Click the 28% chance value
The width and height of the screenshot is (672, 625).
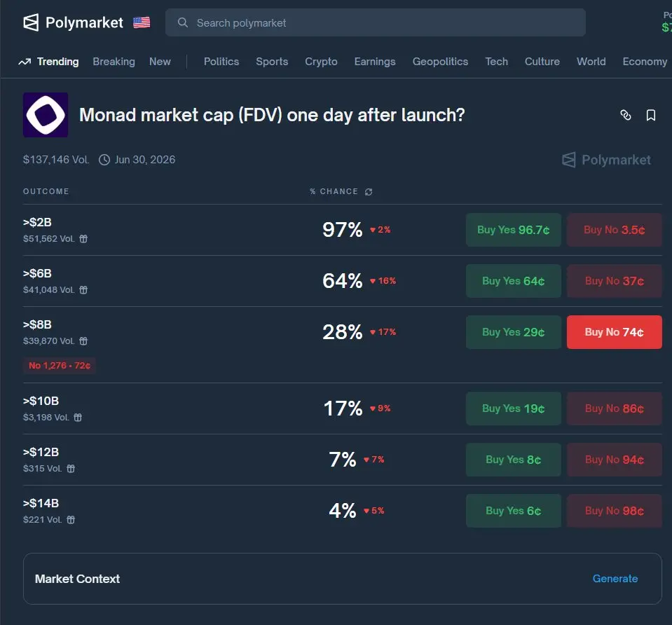343,332
